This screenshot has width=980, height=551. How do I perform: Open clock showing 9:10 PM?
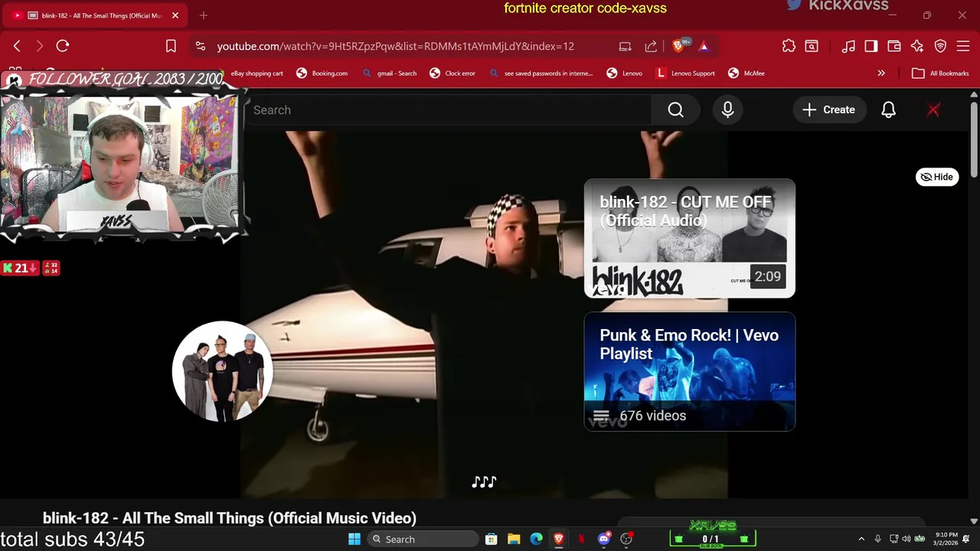[946, 540]
